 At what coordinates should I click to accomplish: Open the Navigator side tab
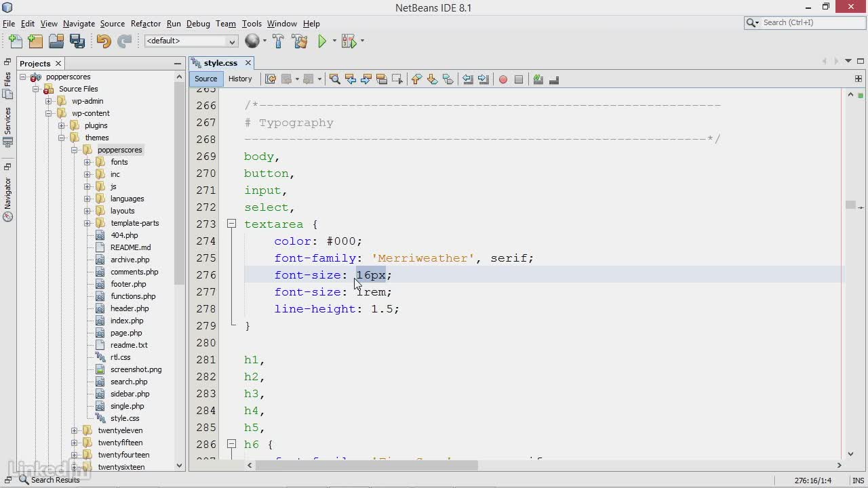point(7,199)
